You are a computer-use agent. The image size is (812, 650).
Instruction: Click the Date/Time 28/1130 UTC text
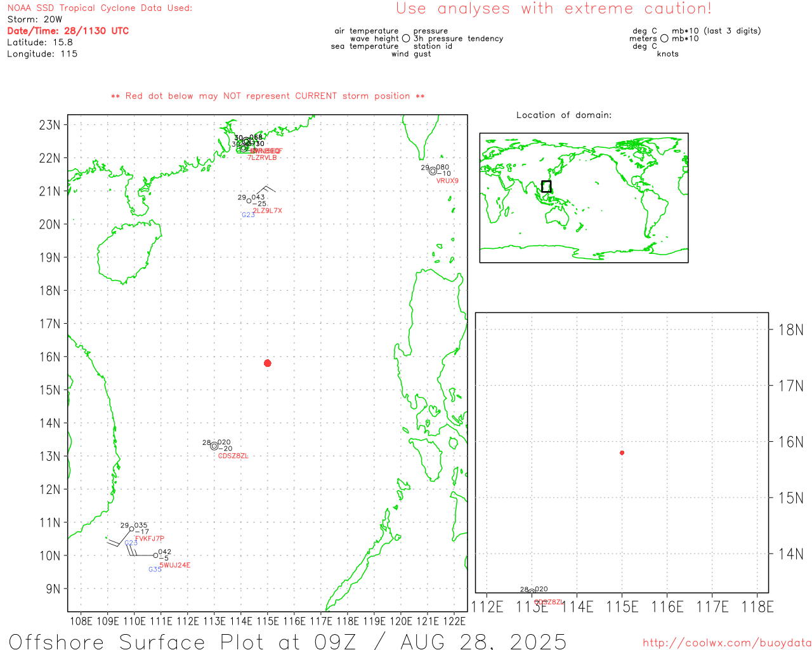coord(68,30)
